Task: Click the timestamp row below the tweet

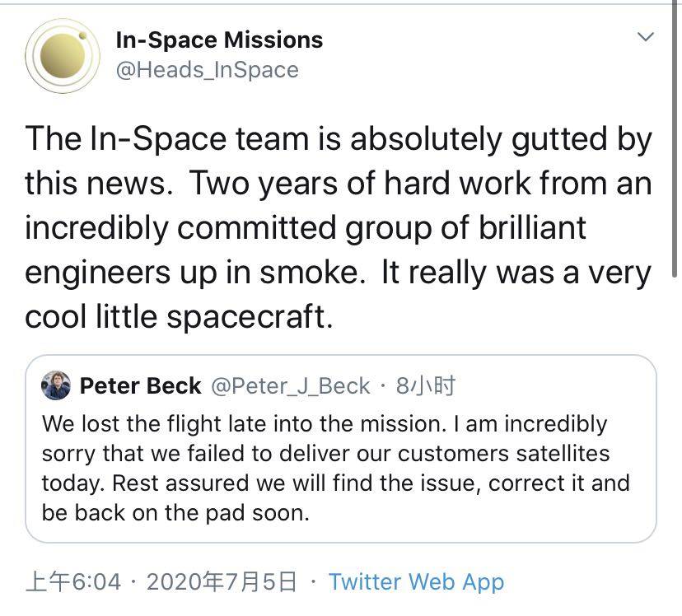Action: pyautogui.click(x=247, y=581)
